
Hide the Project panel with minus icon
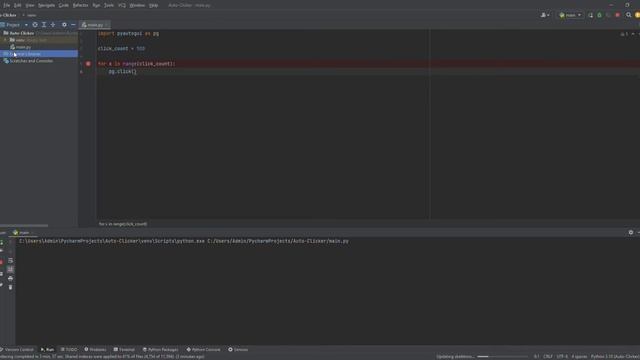point(73,25)
